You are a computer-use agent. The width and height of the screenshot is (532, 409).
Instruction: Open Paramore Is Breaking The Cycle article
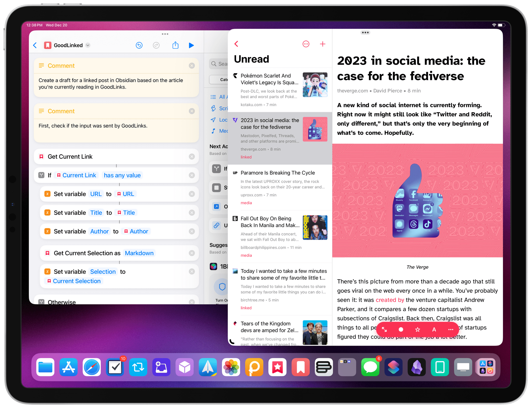click(x=280, y=187)
